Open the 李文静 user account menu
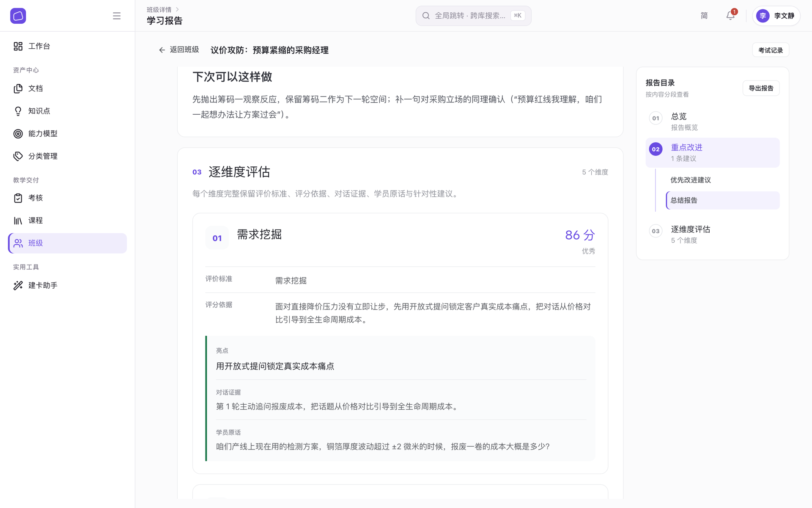This screenshot has height=508, width=812. [x=776, y=16]
